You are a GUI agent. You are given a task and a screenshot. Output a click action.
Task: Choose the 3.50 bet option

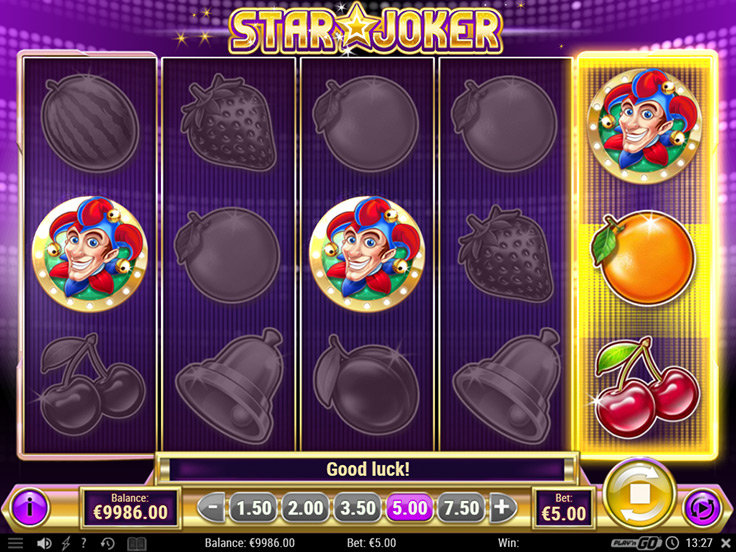click(357, 507)
